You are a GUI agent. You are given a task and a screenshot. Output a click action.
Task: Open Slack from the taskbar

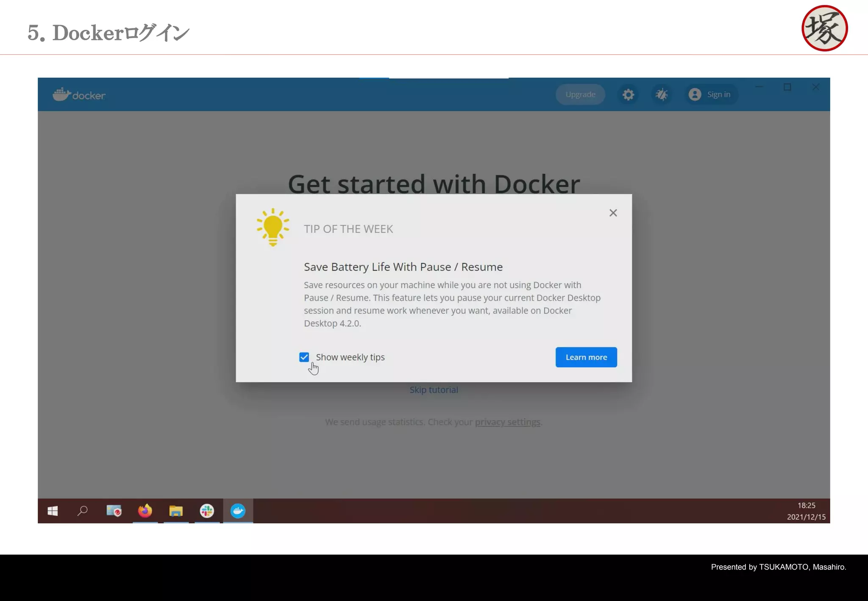tap(207, 511)
